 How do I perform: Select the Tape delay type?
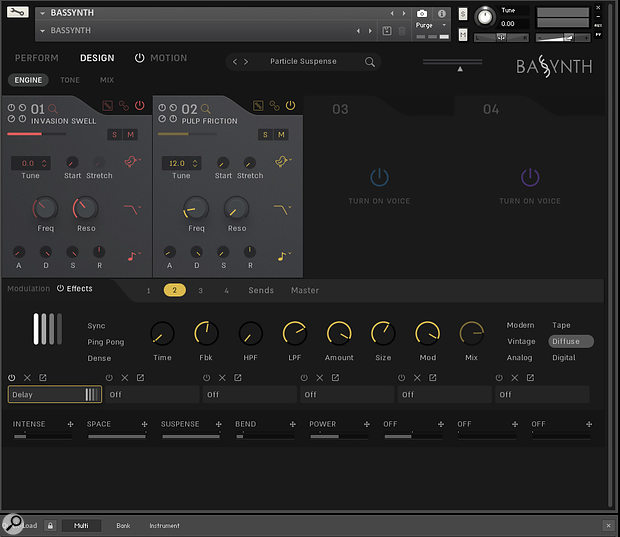(561, 325)
